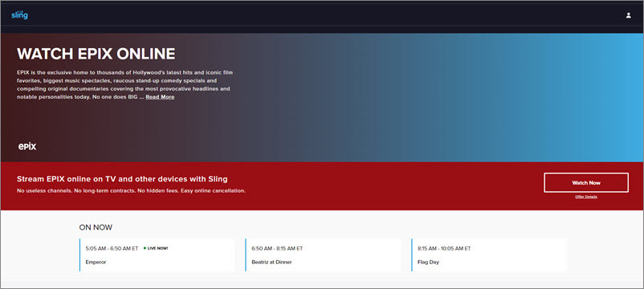Click the 8:15 AM - 10:05 AM ET time
This screenshot has height=289, width=644.
pyautogui.click(x=444, y=249)
